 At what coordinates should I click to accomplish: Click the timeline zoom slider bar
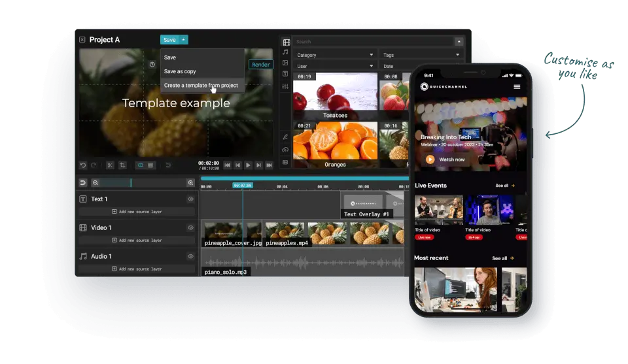(x=143, y=183)
